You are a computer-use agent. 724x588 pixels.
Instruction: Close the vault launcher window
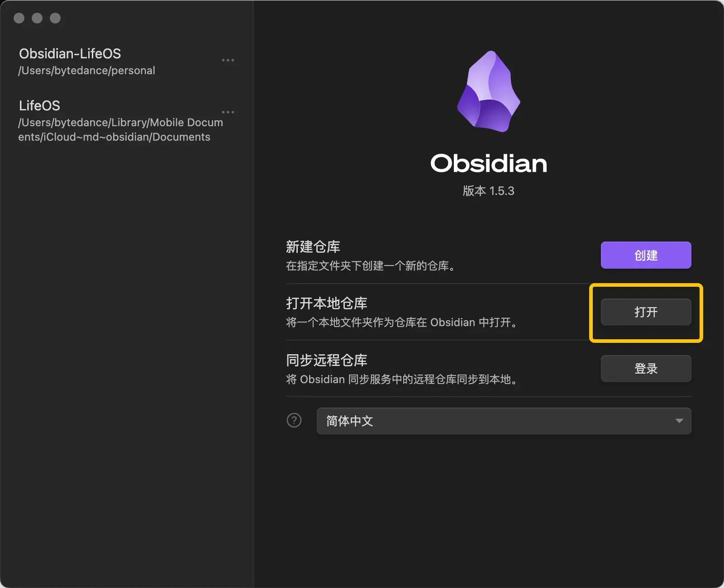(x=19, y=18)
